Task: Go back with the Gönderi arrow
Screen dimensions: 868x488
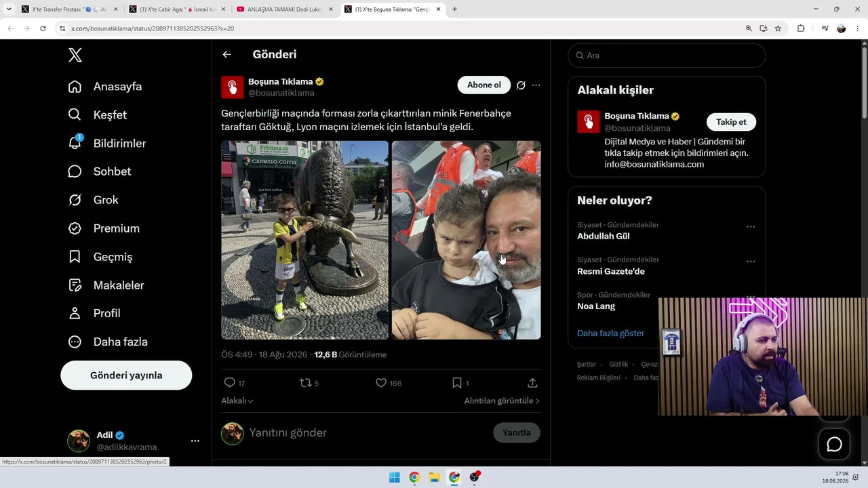Action: tap(226, 54)
